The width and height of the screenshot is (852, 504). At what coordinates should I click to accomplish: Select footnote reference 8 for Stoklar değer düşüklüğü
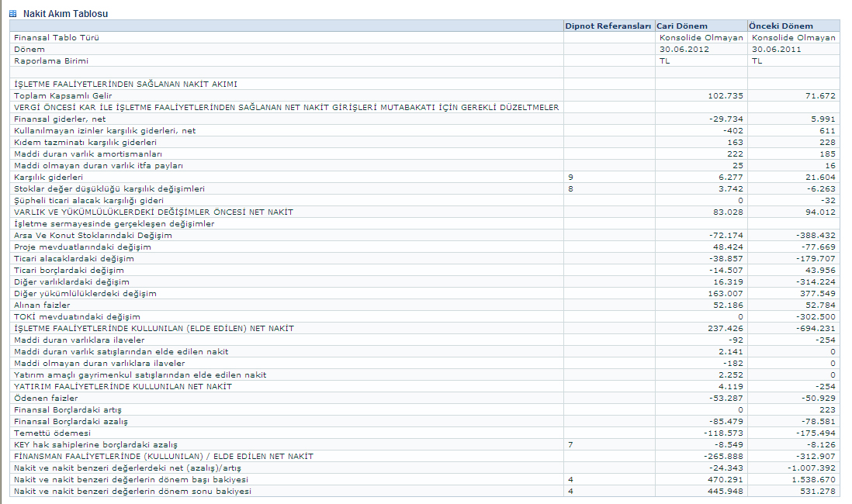click(x=570, y=188)
